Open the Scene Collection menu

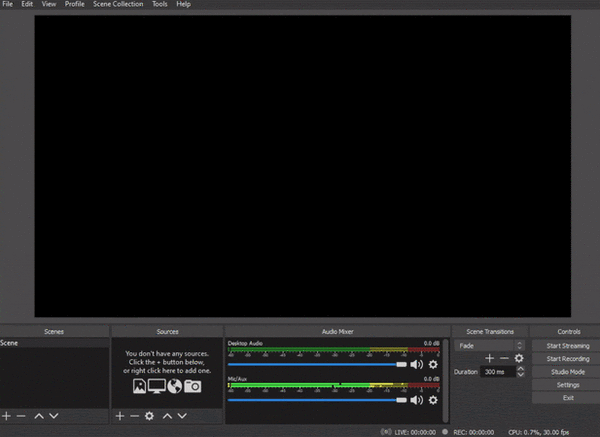[118, 5]
